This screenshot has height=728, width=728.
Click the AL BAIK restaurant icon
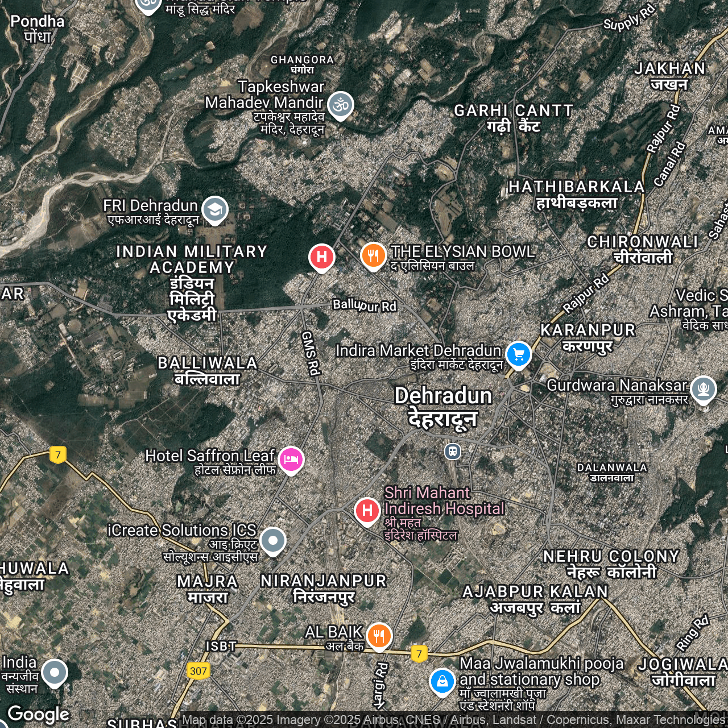click(x=379, y=635)
